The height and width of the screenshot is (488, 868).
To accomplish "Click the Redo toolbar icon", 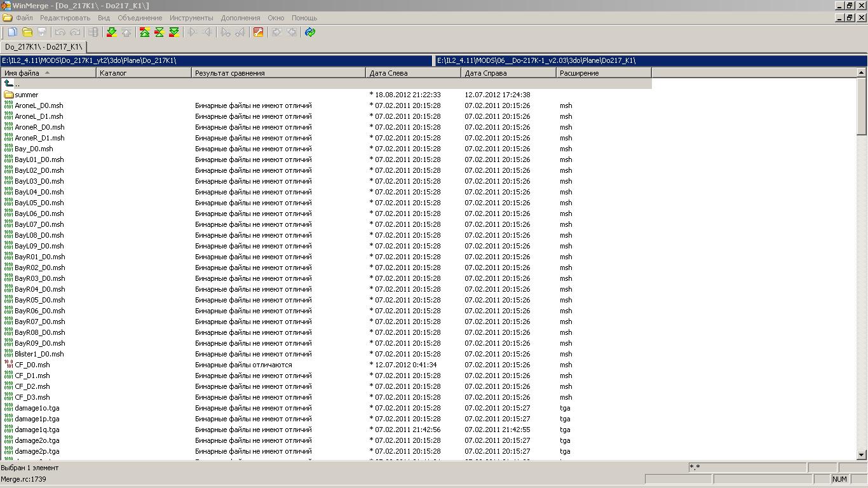I will click(75, 32).
